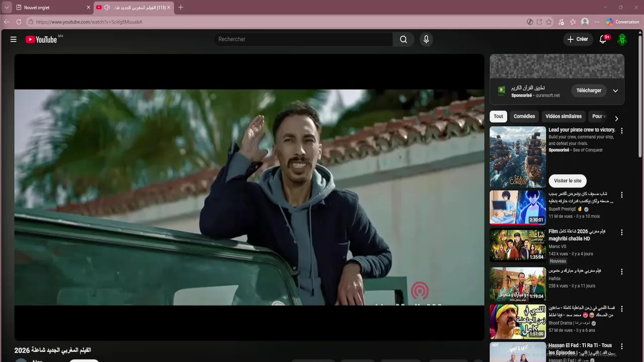
Task: Show more filter chips with right arrow
Action: coord(616,119)
